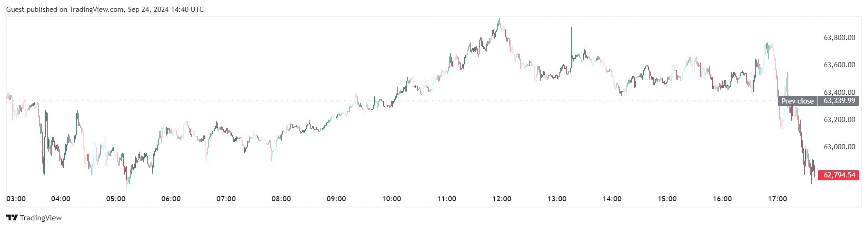Click the 63,800.00 price axis label
The height and width of the screenshot is (228, 868).
(x=839, y=38)
